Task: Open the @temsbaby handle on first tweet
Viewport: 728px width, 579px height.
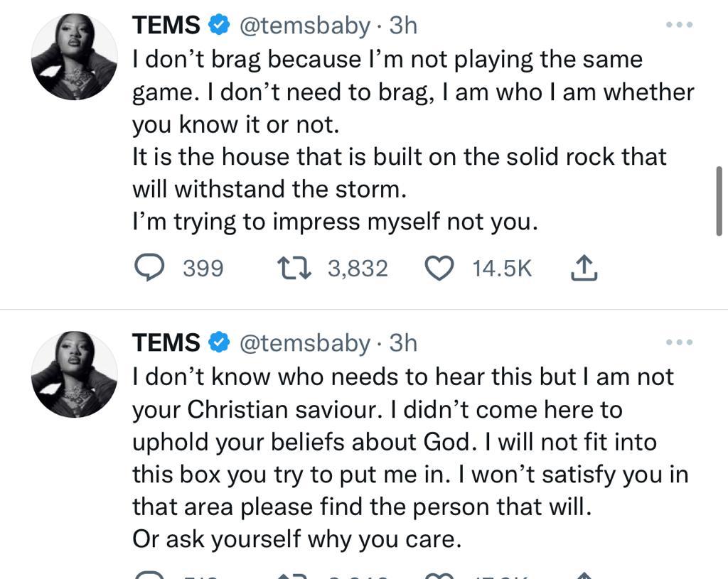Action: 305,26
